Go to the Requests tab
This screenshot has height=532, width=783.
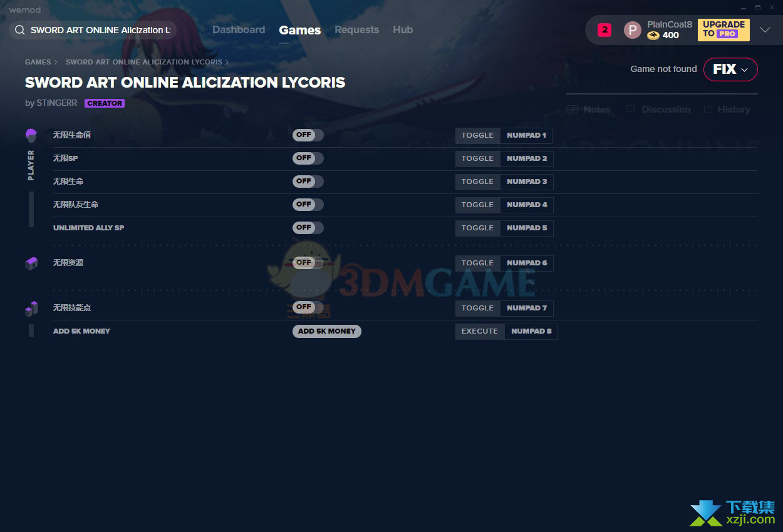356,30
